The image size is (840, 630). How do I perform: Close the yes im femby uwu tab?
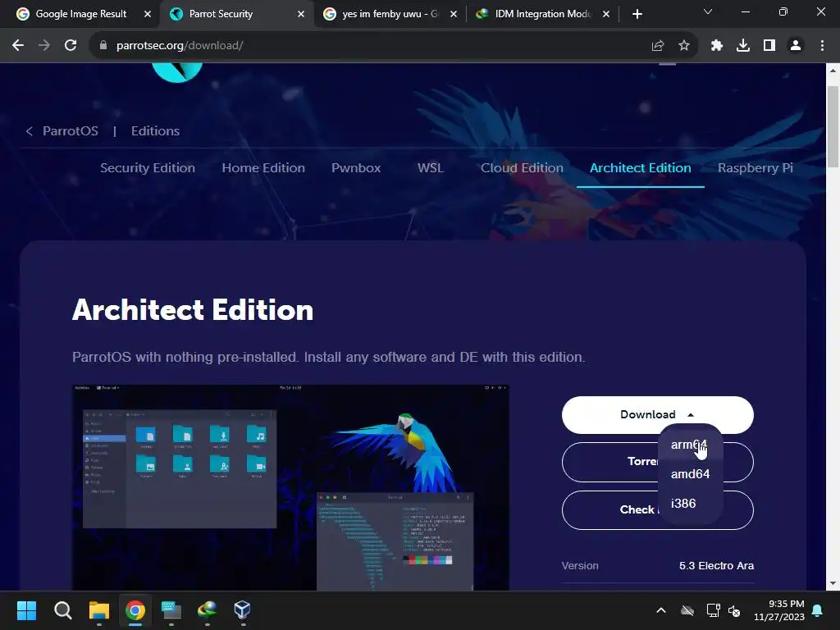[454, 14]
